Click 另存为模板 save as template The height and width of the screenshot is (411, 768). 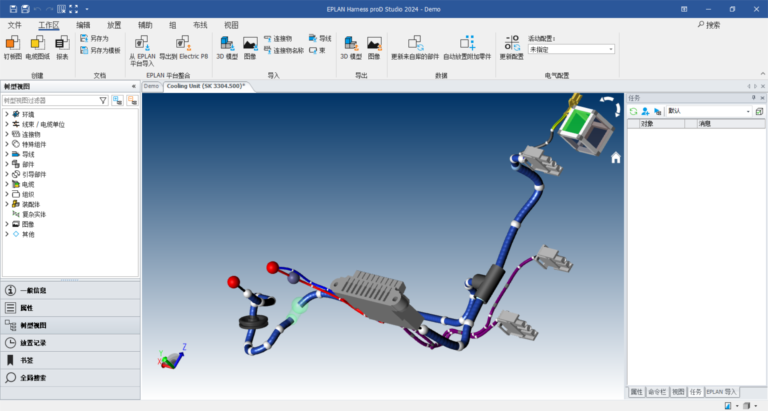pos(100,50)
